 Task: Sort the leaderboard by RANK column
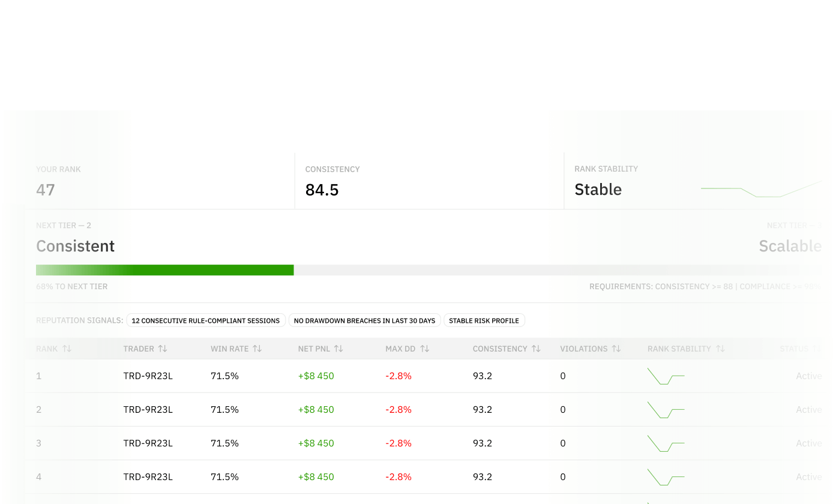(66, 348)
